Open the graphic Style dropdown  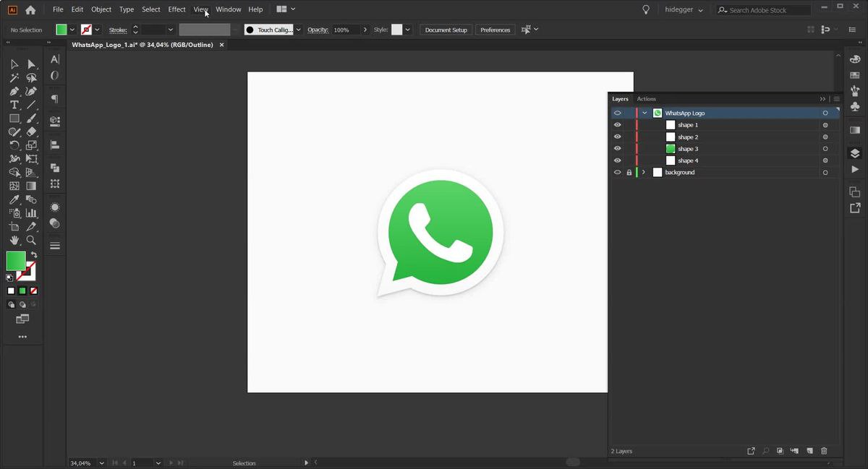coord(408,30)
